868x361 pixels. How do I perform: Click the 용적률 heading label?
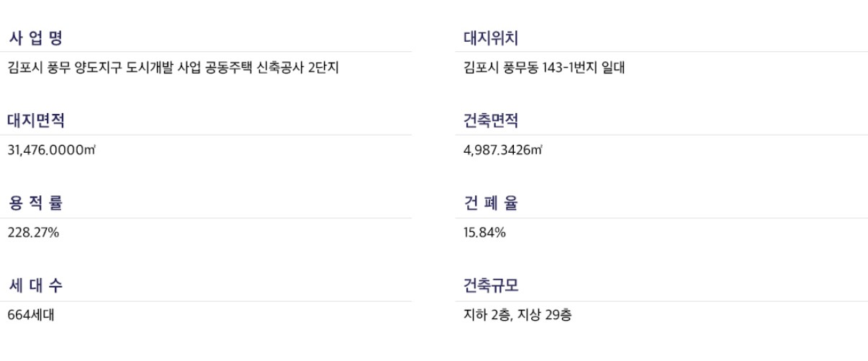[35, 204]
